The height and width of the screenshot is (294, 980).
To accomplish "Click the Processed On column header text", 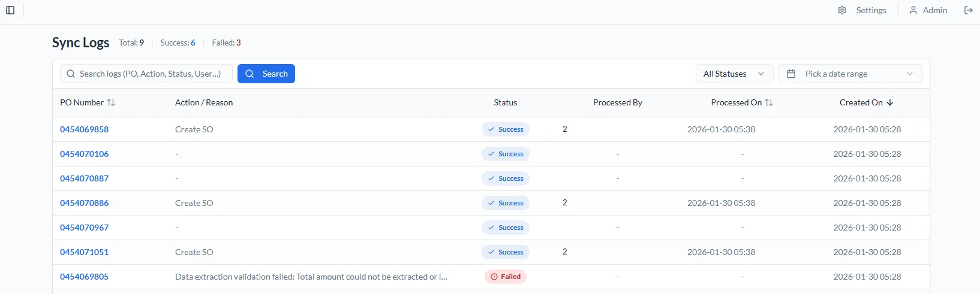I will pos(736,102).
